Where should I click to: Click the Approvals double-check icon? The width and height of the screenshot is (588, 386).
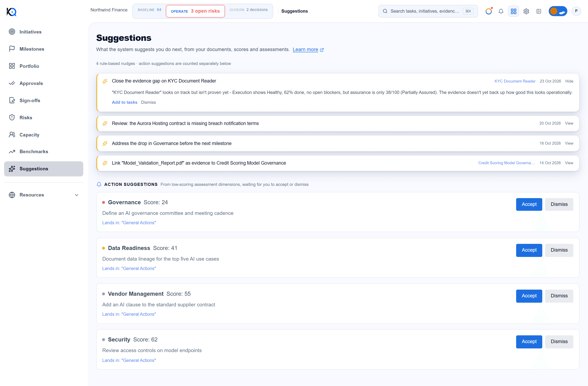pyautogui.click(x=12, y=83)
